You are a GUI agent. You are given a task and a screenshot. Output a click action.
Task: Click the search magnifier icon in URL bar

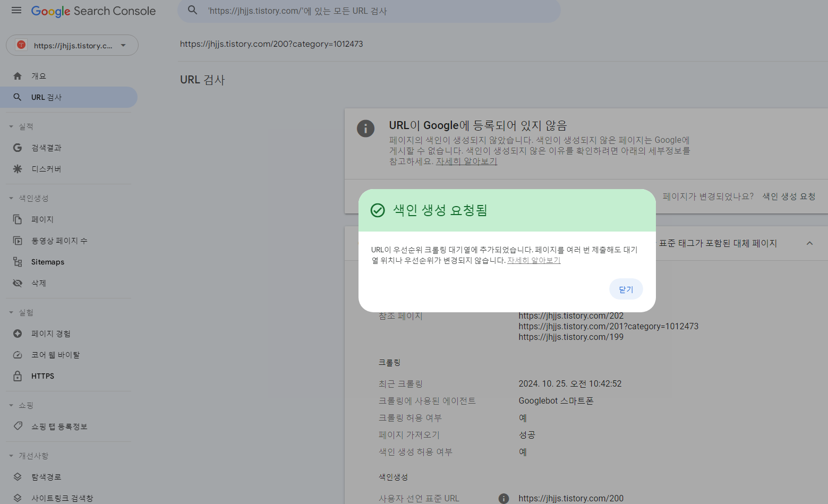193,11
